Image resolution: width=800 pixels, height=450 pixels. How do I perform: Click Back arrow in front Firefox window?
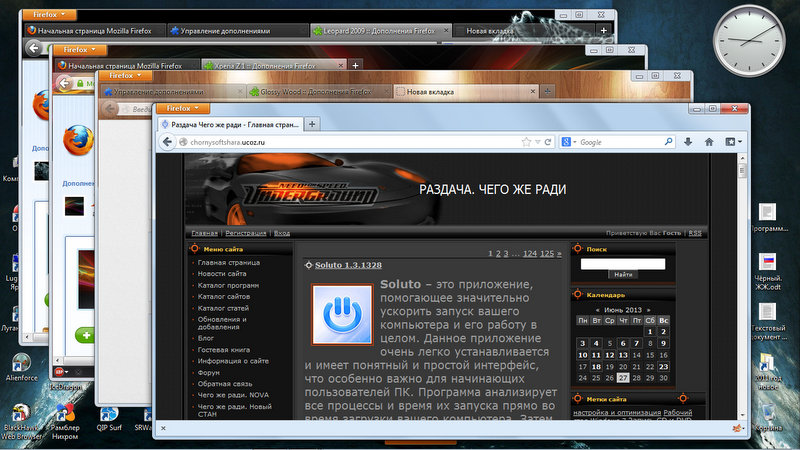click(167, 142)
